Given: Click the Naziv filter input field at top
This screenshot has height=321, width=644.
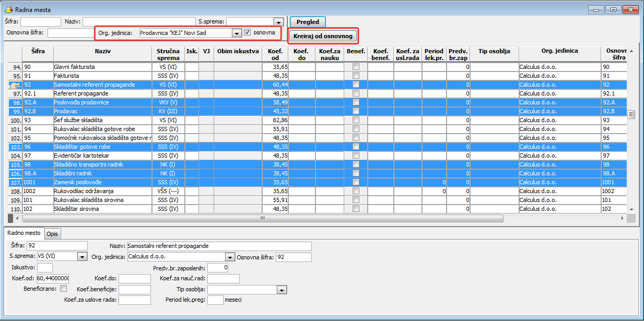Looking at the screenshot, I should [138, 22].
